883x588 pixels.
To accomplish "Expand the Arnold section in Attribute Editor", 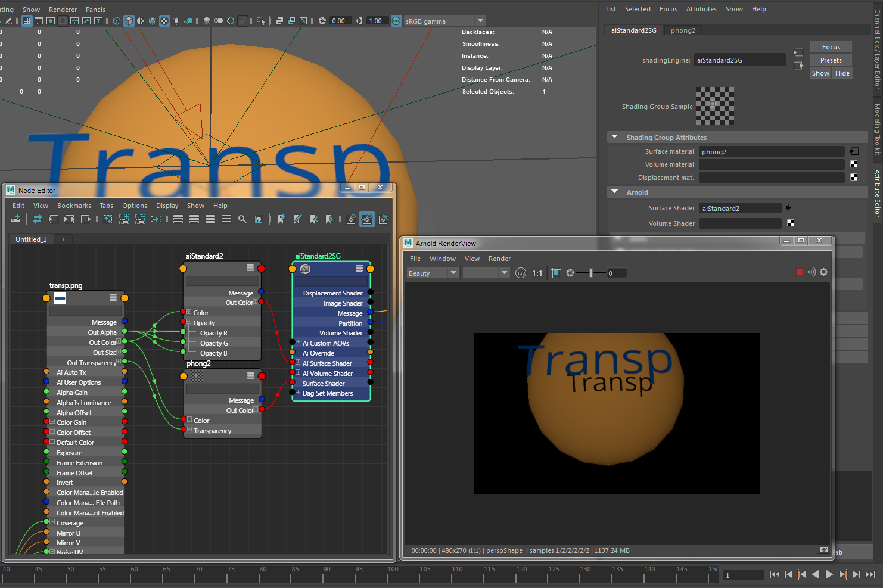I will tap(615, 192).
